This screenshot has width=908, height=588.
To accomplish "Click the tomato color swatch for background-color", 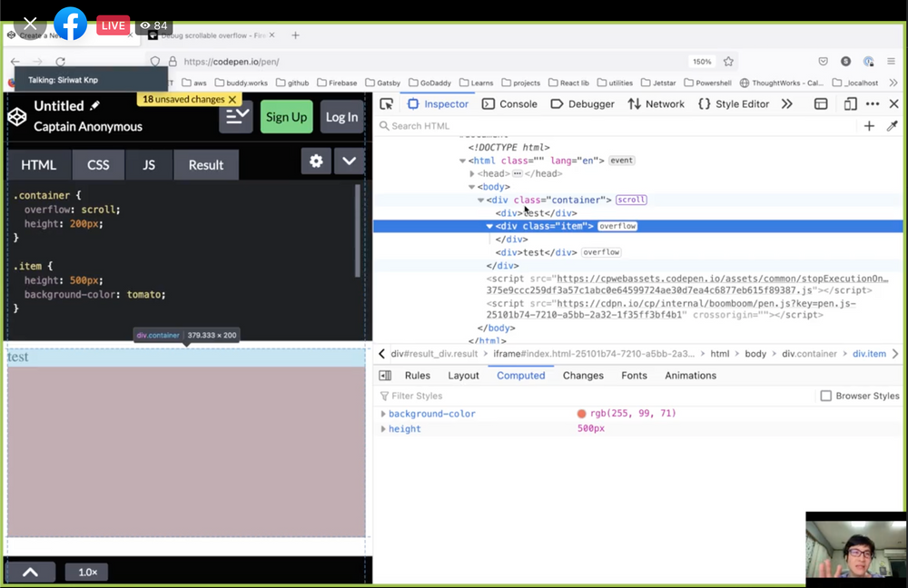I will pos(581,413).
